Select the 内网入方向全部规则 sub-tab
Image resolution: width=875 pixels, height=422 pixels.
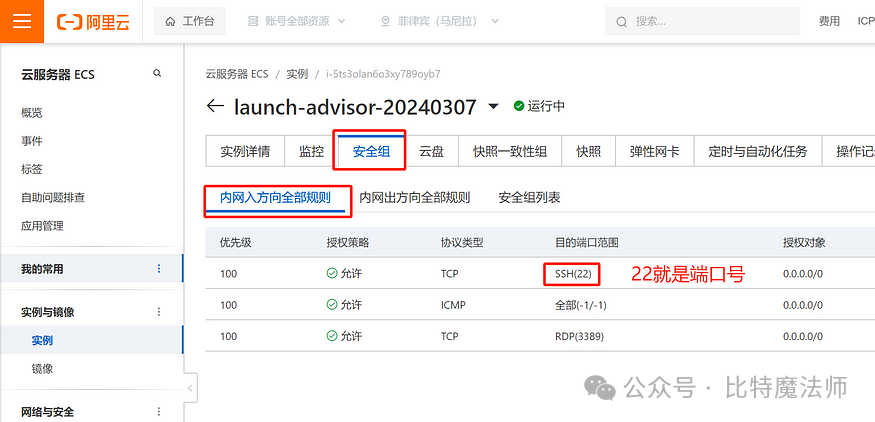coord(276,198)
